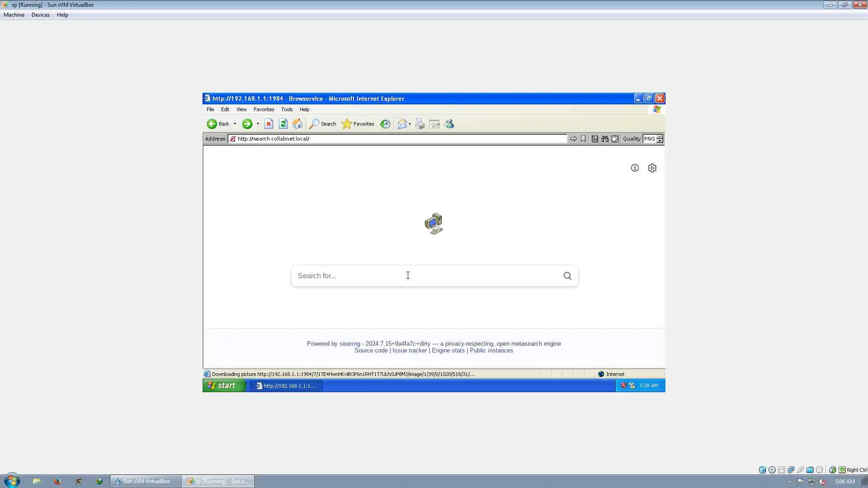Screen dimensions: 868x488
Task: Click into the Search for... input field
Action: pyautogui.click(x=425, y=276)
